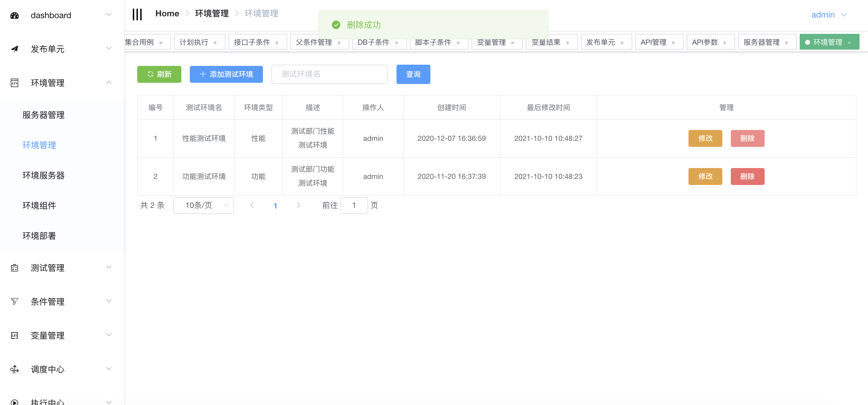Go to next page arrow

(x=299, y=206)
